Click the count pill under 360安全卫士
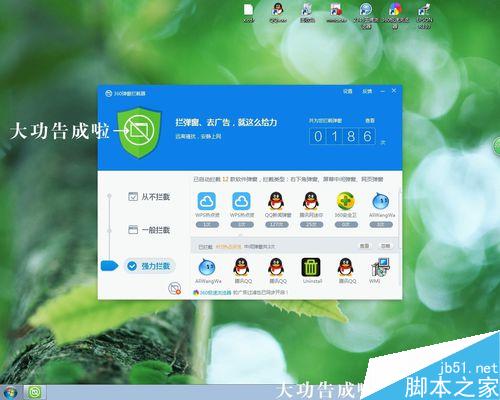The width and height of the screenshot is (500, 400). click(346, 225)
